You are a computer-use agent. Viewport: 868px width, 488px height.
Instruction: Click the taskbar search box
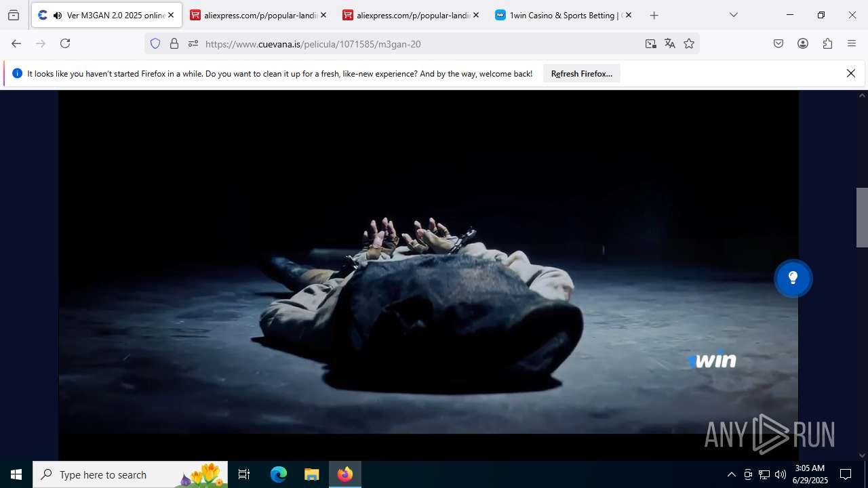[x=130, y=474]
